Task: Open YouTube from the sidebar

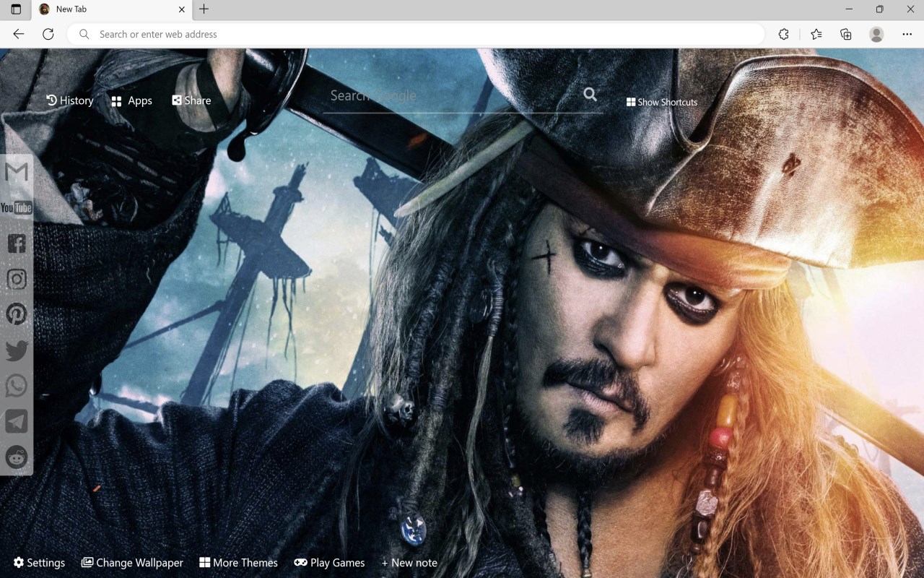Action: tap(17, 208)
